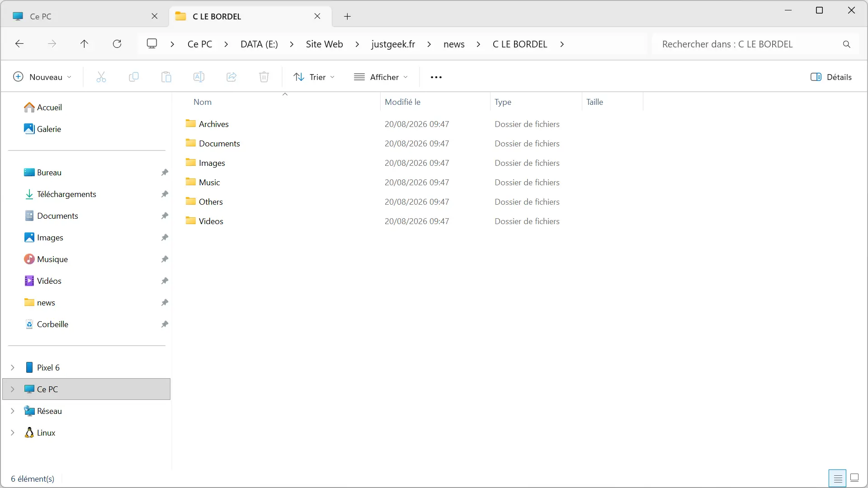Screen dimensions: 868x488
Task: Close the Ce PC tab
Action: point(155,16)
